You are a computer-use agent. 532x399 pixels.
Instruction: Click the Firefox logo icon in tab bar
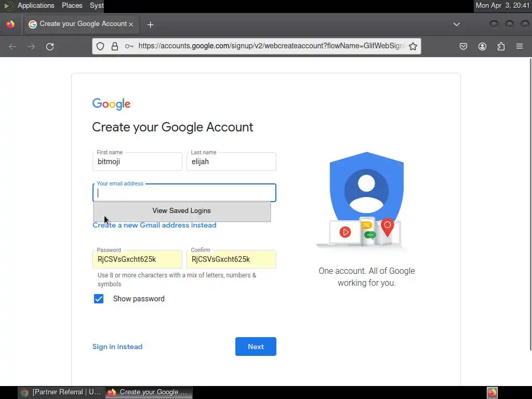pyautogui.click(x=10, y=24)
